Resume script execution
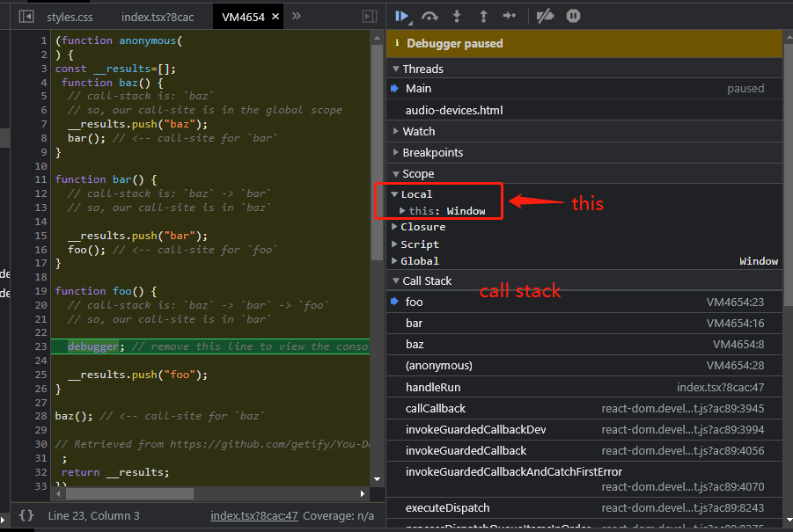 (402, 16)
